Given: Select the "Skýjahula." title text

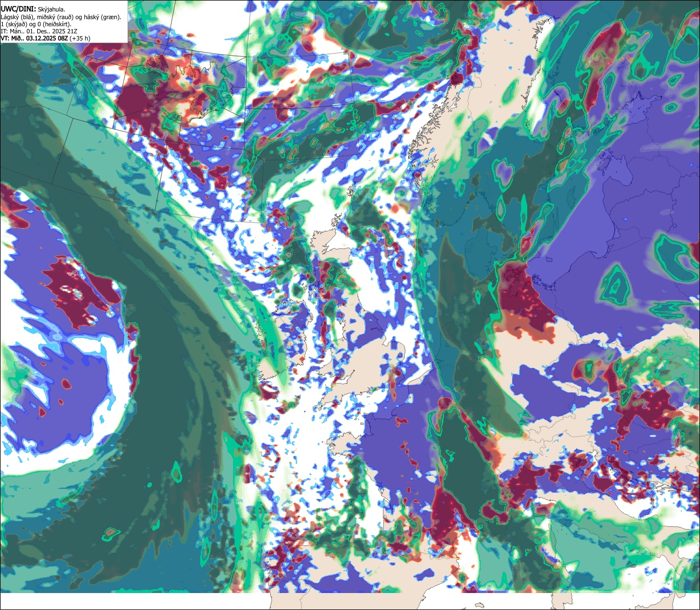Looking at the screenshot, I should 51,9.
